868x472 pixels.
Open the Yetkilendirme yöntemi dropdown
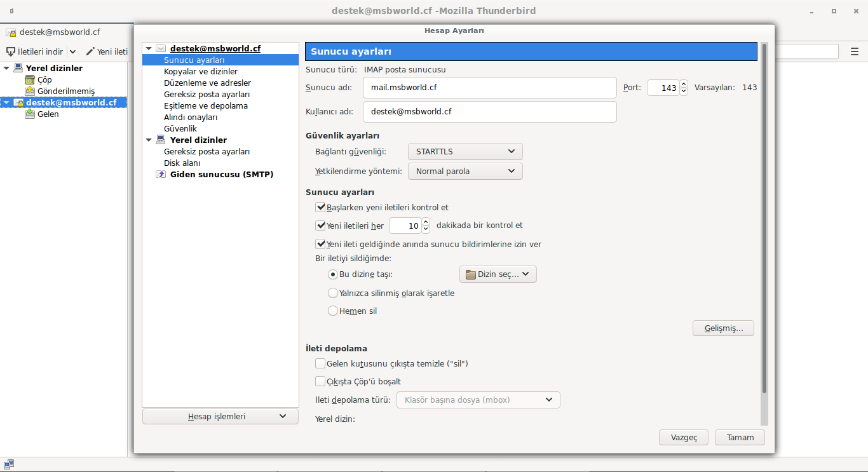coord(465,172)
